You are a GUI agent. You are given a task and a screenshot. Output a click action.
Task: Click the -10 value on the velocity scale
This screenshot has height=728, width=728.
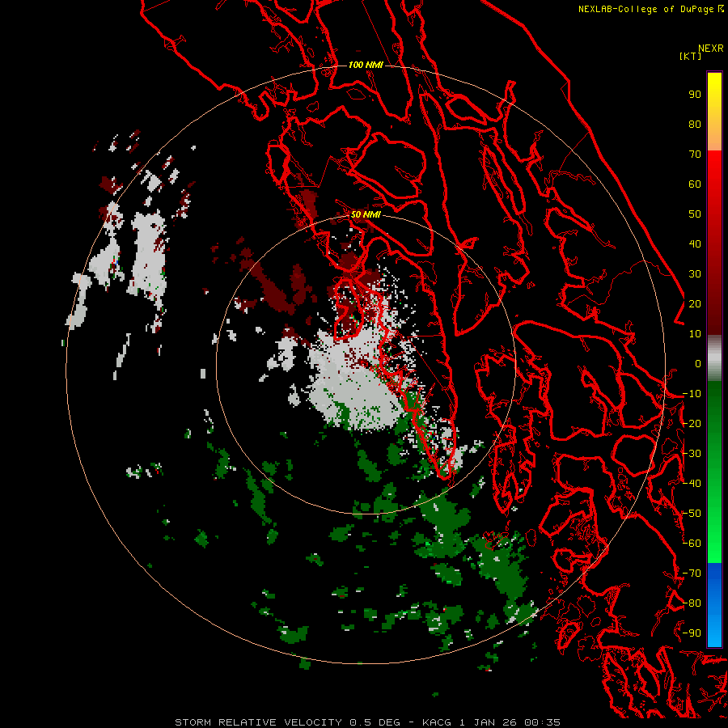[x=692, y=394]
